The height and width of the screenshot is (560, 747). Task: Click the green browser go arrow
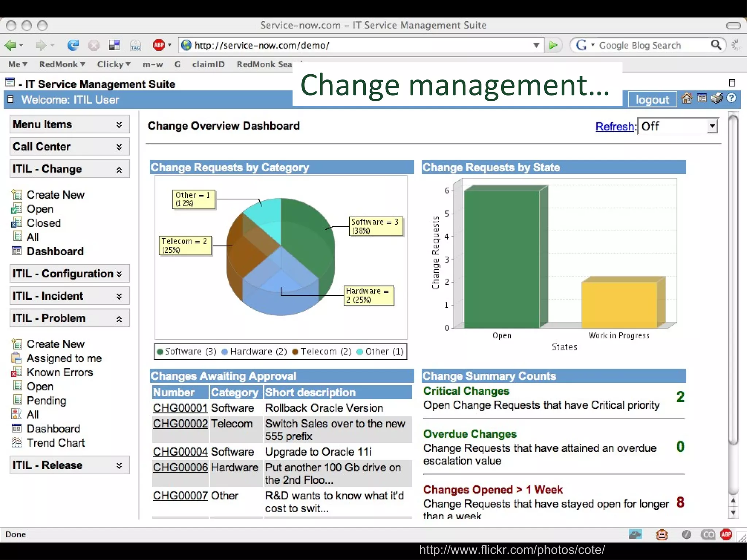coord(553,45)
